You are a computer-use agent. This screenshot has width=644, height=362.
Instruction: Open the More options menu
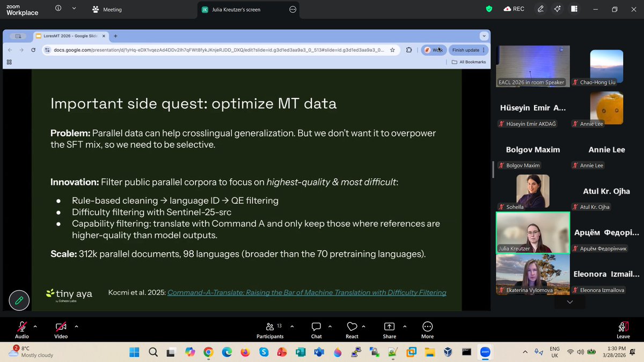pos(428,330)
